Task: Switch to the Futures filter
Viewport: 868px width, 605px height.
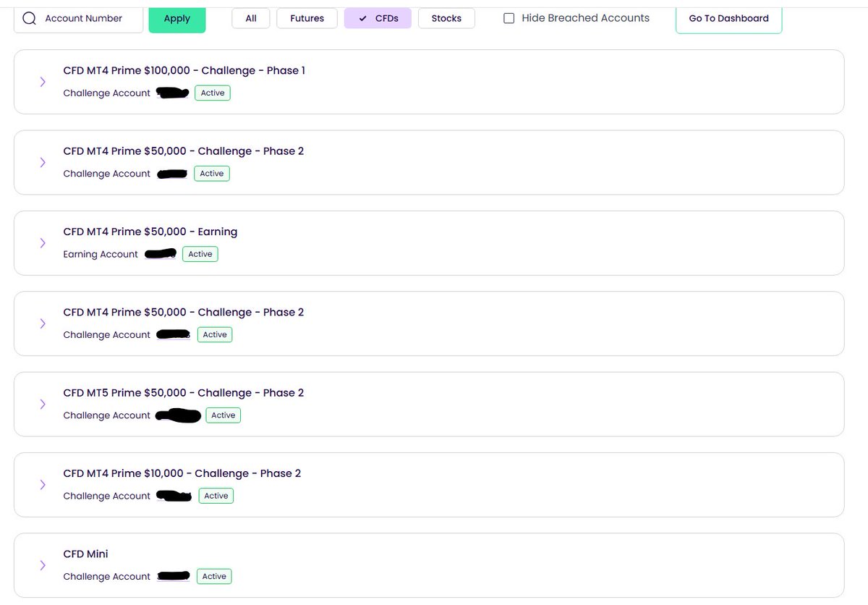Action: click(x=307, y=18)
